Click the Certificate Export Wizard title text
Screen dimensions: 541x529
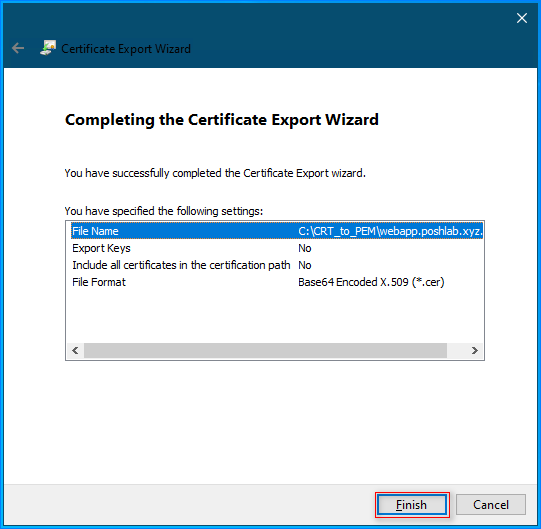[126, 49]
